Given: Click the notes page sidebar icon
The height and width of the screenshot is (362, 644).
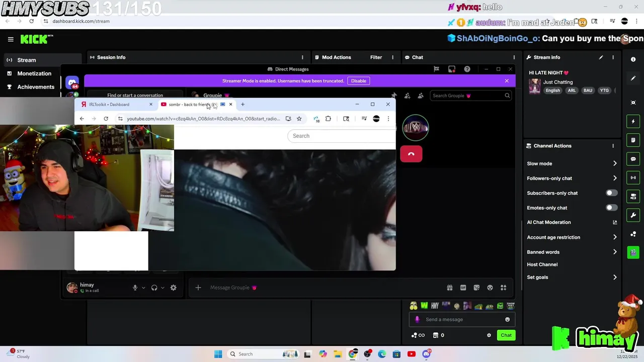Looking at the screenshot, I should click(633, 140).
